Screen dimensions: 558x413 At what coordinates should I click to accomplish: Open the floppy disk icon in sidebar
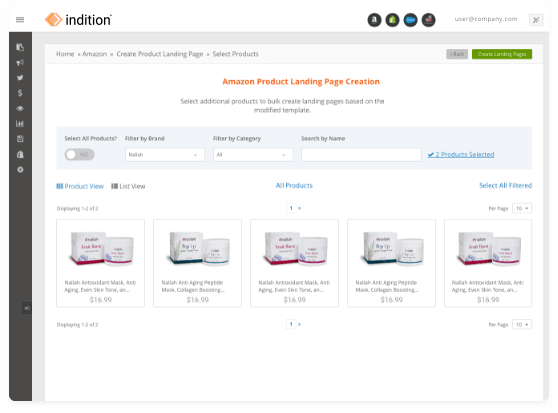coord(20,139)
